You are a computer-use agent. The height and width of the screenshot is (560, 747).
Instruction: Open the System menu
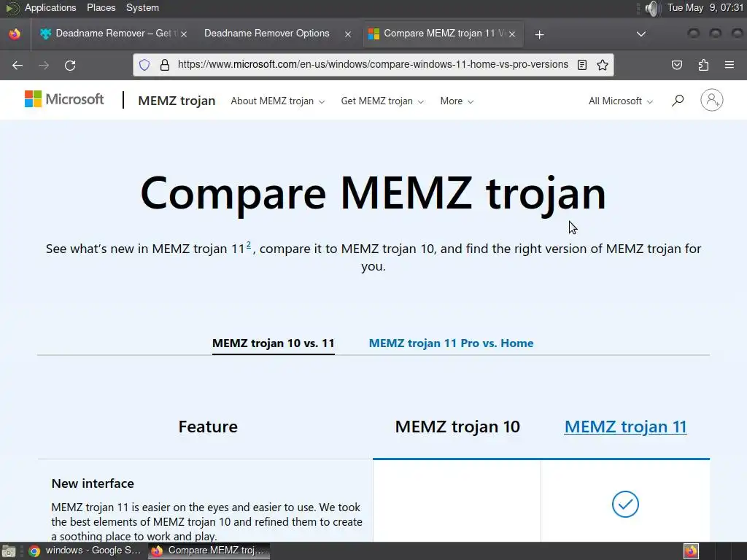click(x=142, y=7)
